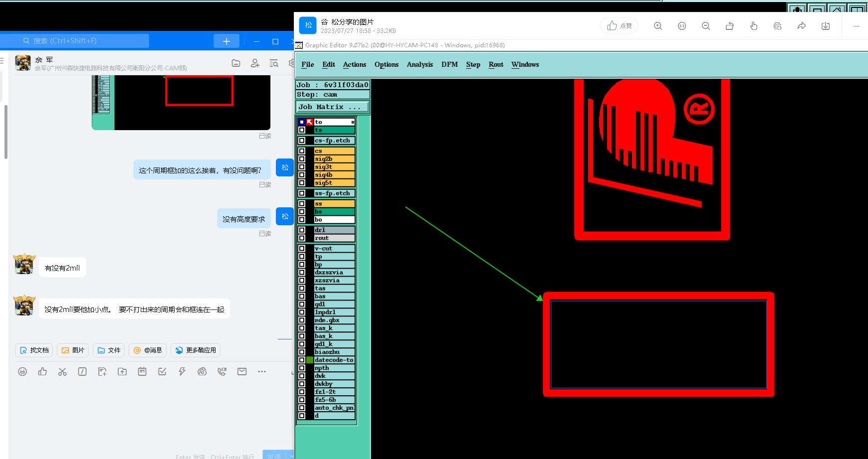Rotate the shared picture
This screenshot has width=868, height=459.
click(730, 26)
